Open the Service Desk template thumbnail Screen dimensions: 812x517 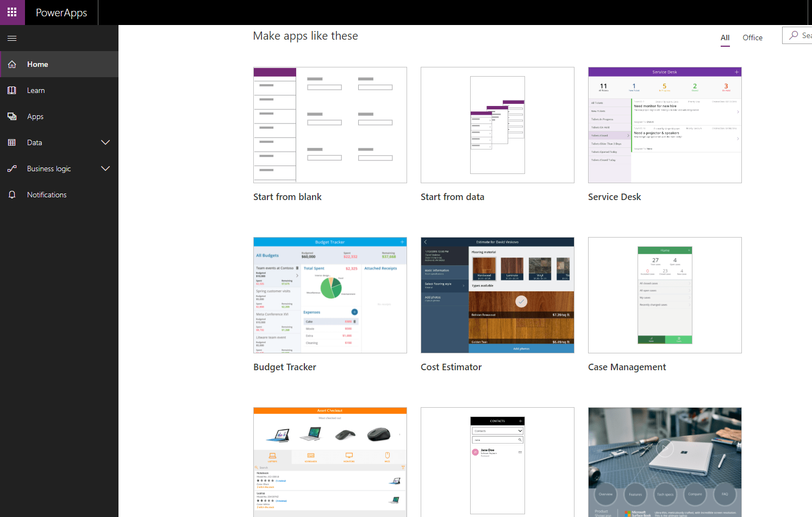point(665,125)
